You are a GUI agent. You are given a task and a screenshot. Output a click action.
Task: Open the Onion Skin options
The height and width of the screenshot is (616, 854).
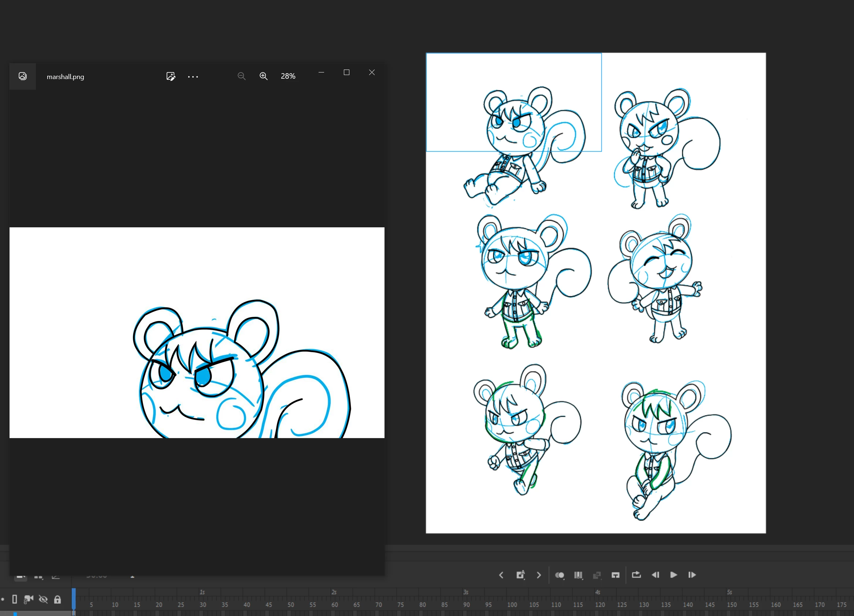[560, 575]
